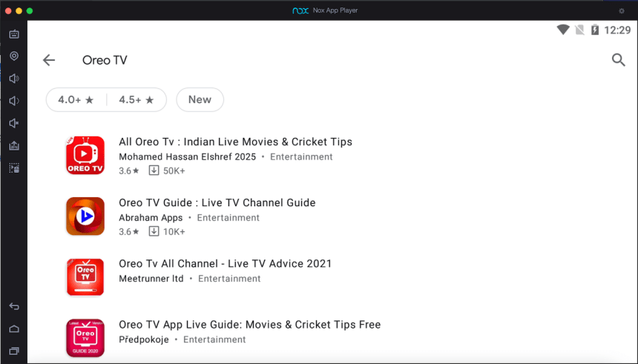
Task: Click Entertainment label next to Meetrunner ltd
Action: pos(229,279)
